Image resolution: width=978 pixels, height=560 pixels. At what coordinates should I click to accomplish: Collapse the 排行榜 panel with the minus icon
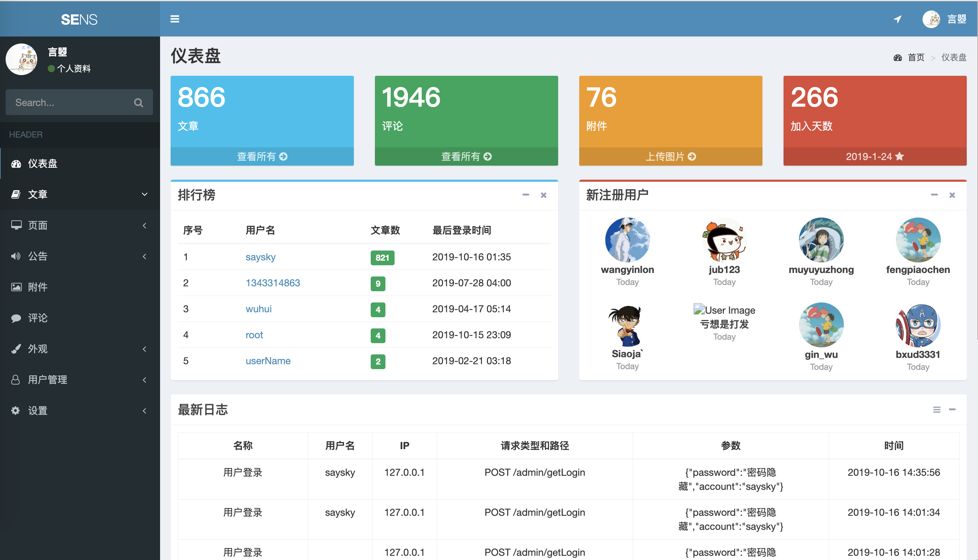(x=526, y=195)
